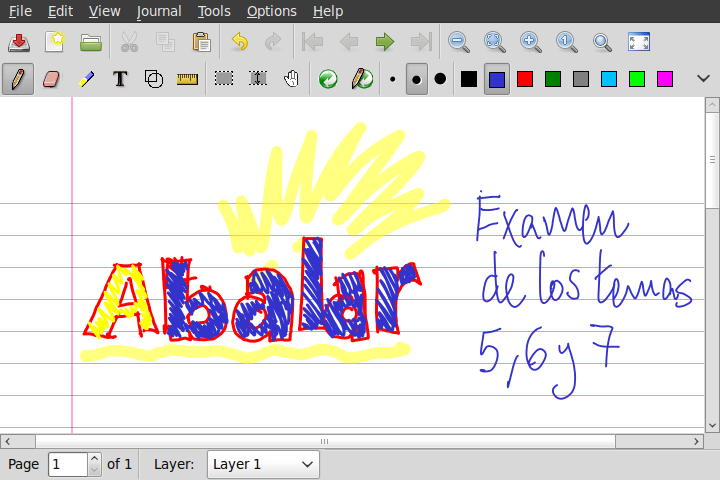Open the Tools menu
Viewport: 720px width, 480px height.
(x=214, y=11)
